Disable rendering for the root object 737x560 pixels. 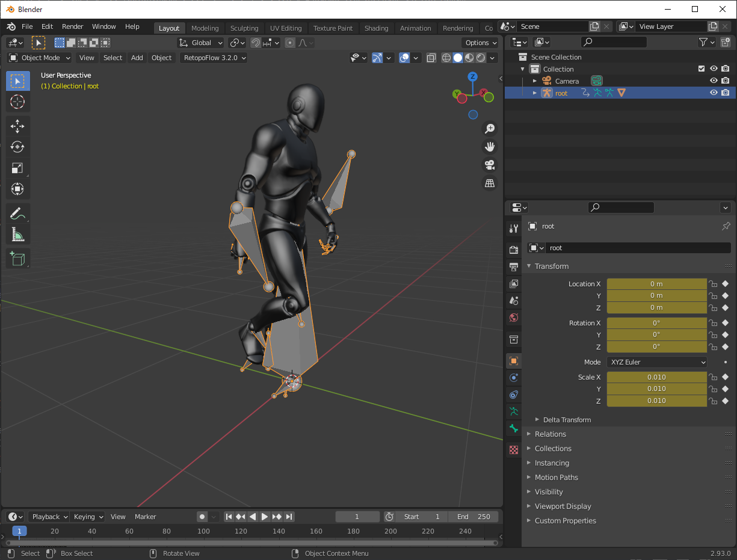pos(726,93)
